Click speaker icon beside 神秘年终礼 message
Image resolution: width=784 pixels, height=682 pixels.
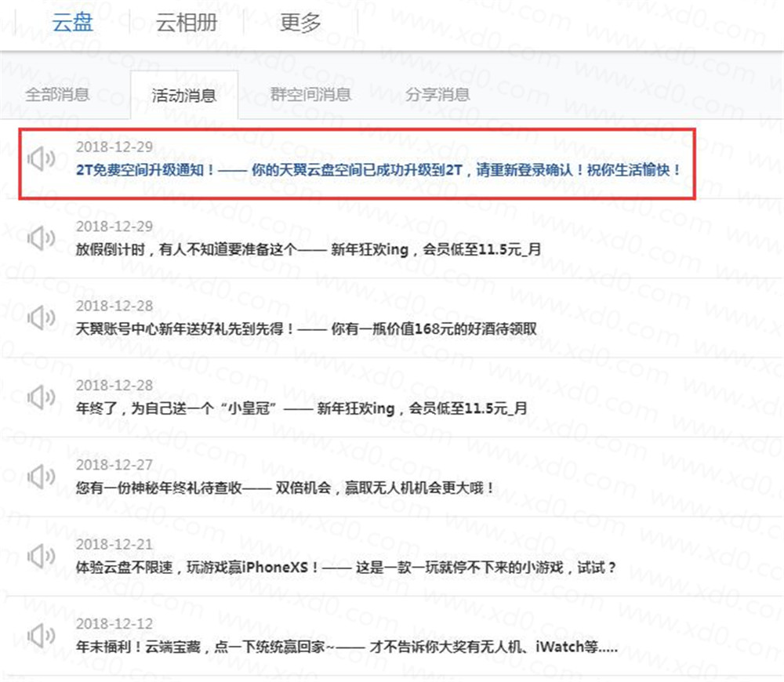click(x=41, y=477)
